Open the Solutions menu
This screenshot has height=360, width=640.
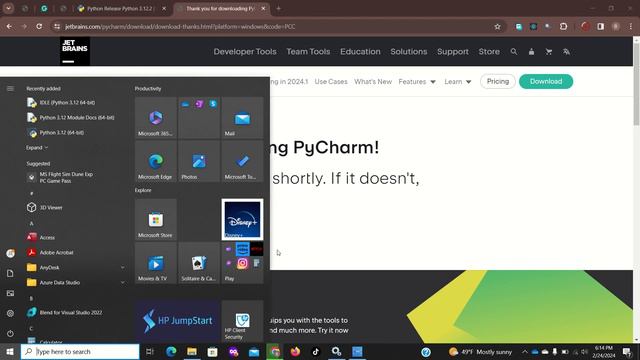[409, 51]
